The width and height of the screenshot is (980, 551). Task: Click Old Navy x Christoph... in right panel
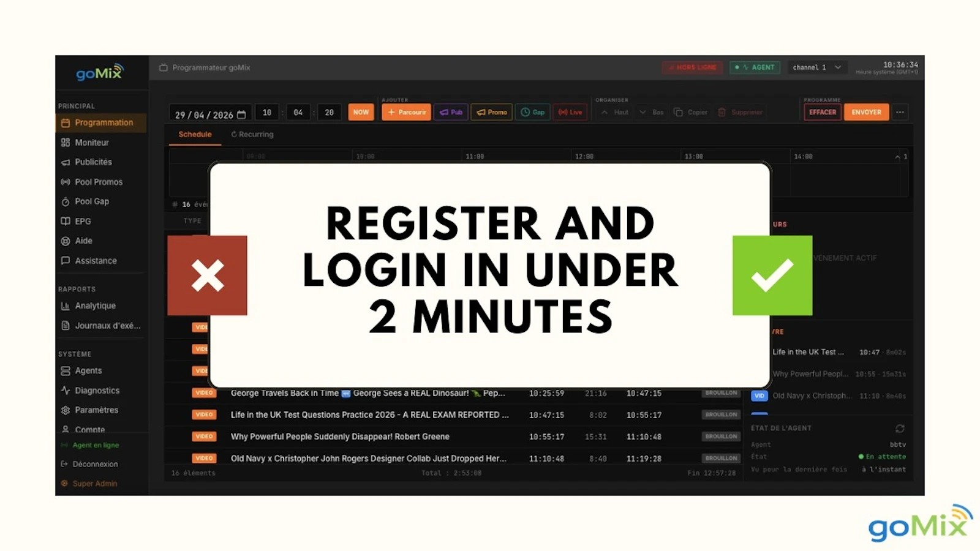[x=812, y=396]
